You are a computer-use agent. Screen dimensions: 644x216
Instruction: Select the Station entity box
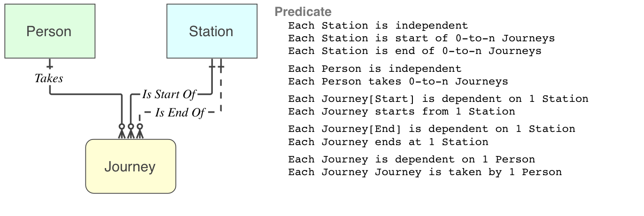pos(212,31)
